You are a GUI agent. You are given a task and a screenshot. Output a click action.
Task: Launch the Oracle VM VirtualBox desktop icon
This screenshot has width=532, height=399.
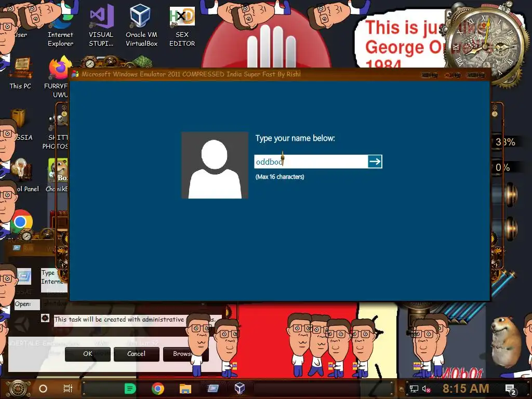point(141,26)
